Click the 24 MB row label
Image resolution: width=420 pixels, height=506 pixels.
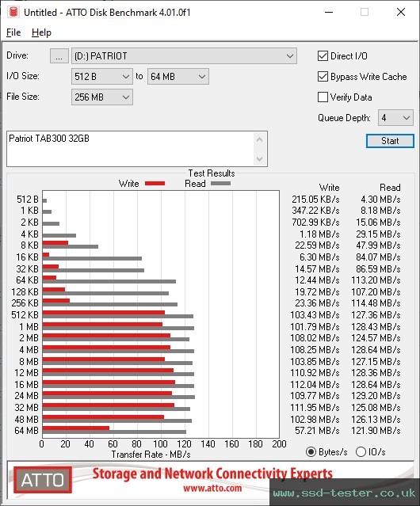pos(26,396)
